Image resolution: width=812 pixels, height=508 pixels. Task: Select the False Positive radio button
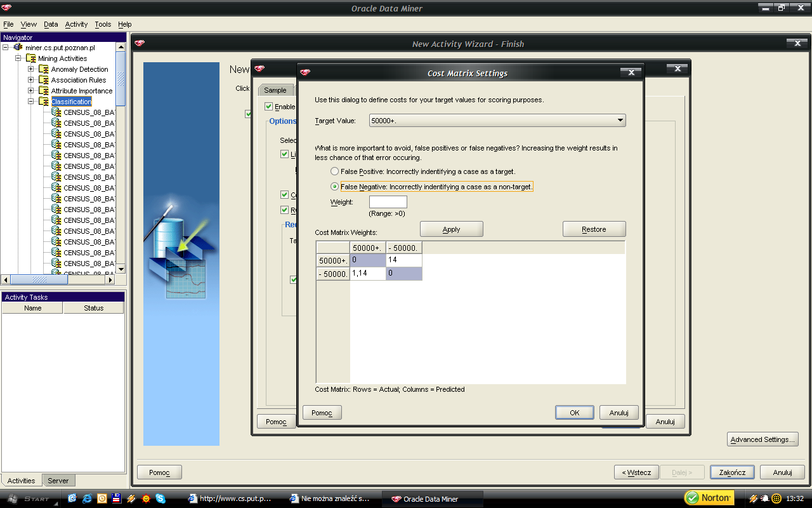(x=334, y=171)
